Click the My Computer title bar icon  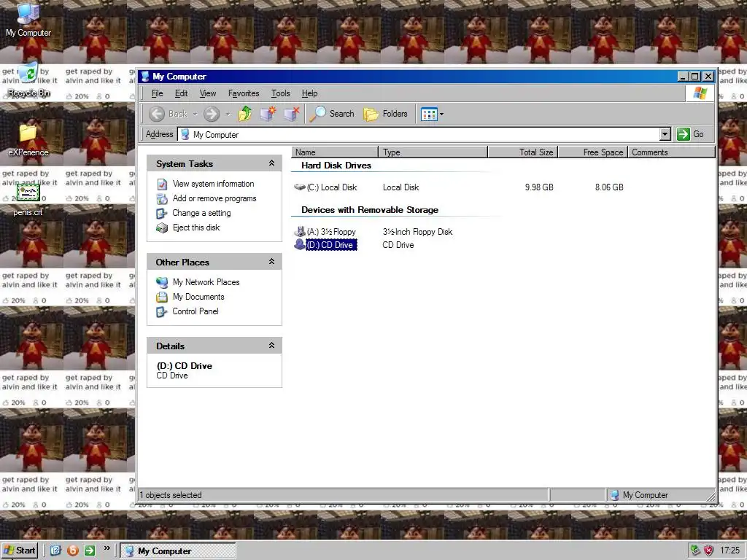(x=145, y=77)
